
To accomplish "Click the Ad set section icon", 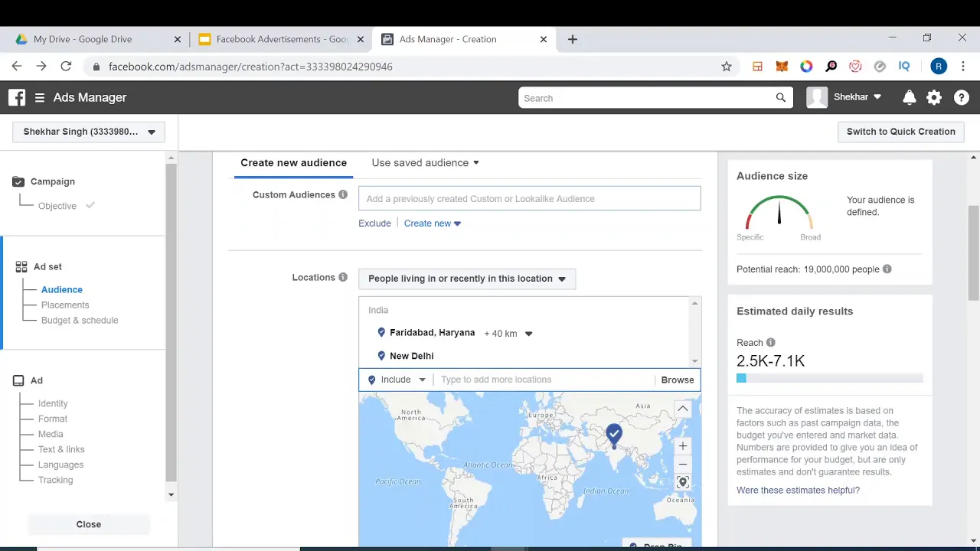I will [x=21, y=267].
